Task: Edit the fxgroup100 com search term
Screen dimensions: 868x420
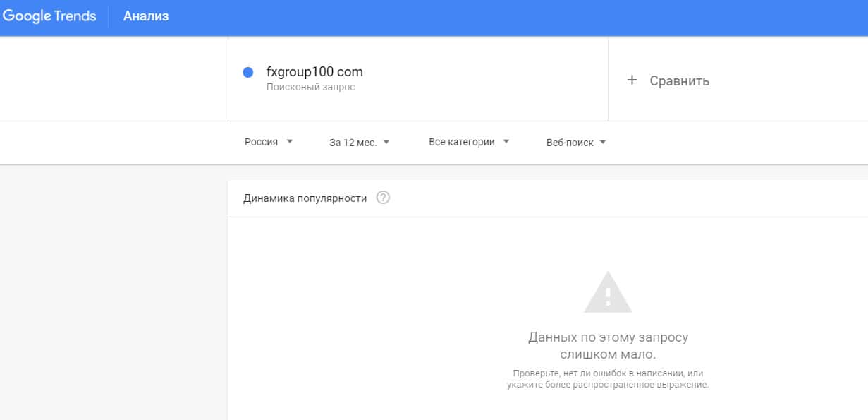Action: tap(314, 72)
